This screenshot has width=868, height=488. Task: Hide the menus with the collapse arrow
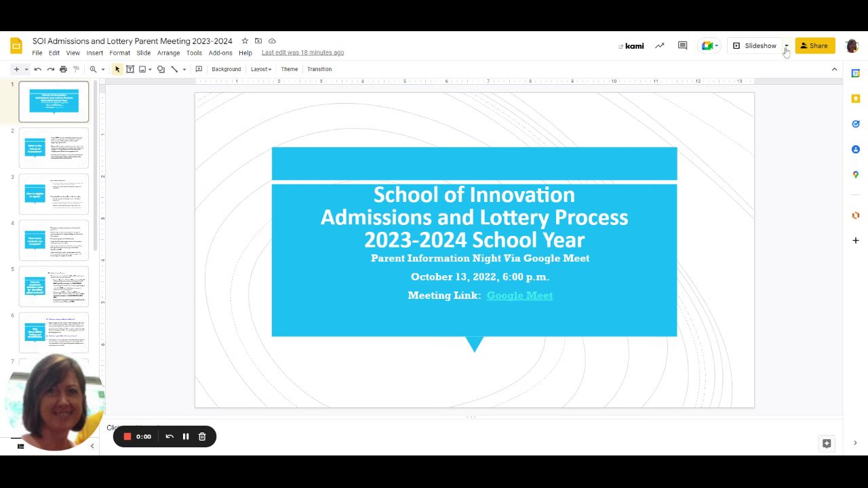(x=834, y=69)
